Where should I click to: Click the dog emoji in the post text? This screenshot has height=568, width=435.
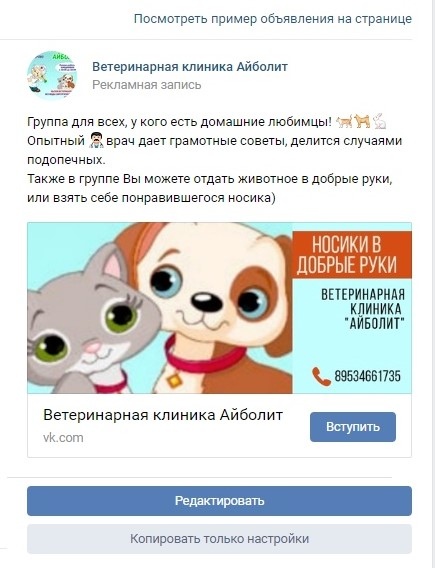pyautogui.click(x=362, y=121)
